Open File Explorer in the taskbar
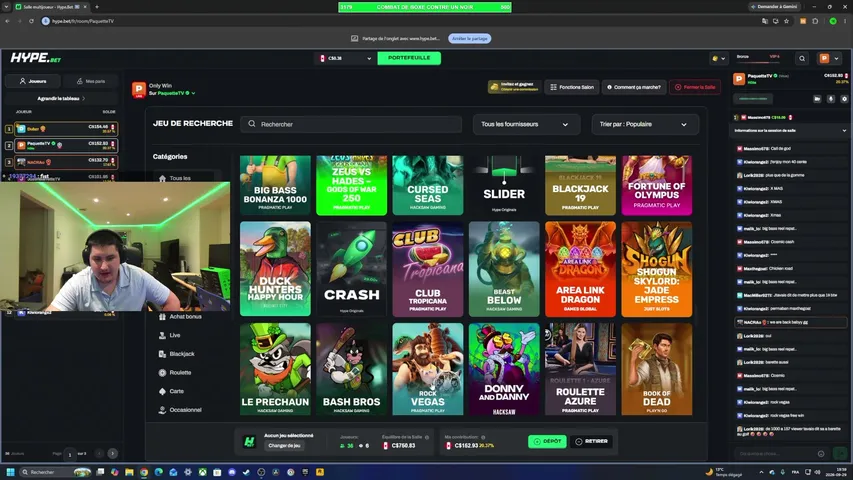The height and width of the screenshot is (480, 853). point(129,472)
